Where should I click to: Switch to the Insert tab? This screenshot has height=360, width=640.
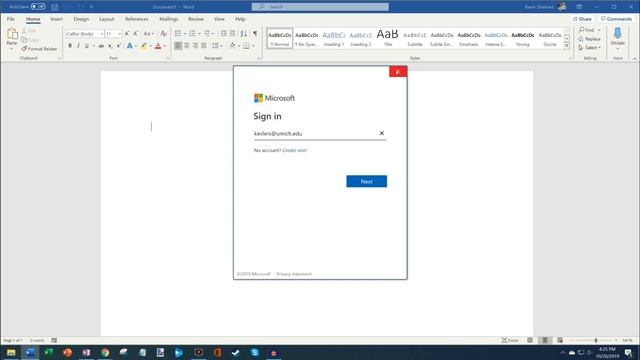[x=57, y=19]
